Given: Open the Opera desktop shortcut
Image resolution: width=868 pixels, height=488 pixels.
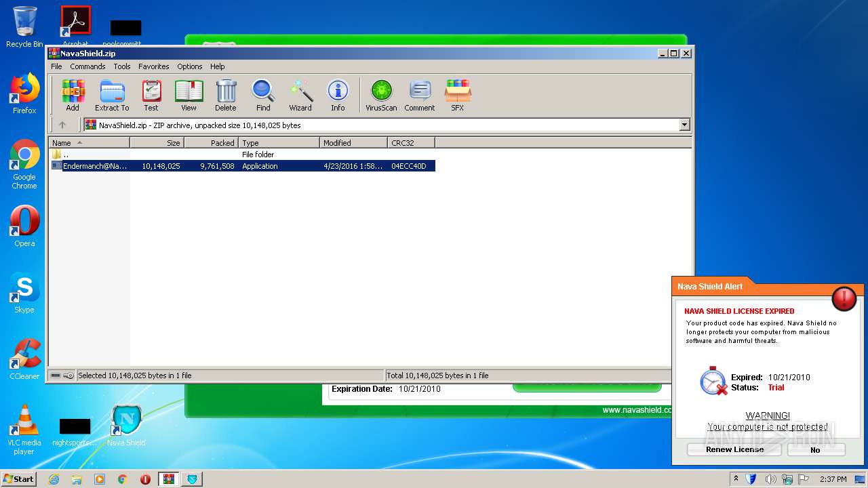Looking at the screenshot, I should [x=24, y=227].
